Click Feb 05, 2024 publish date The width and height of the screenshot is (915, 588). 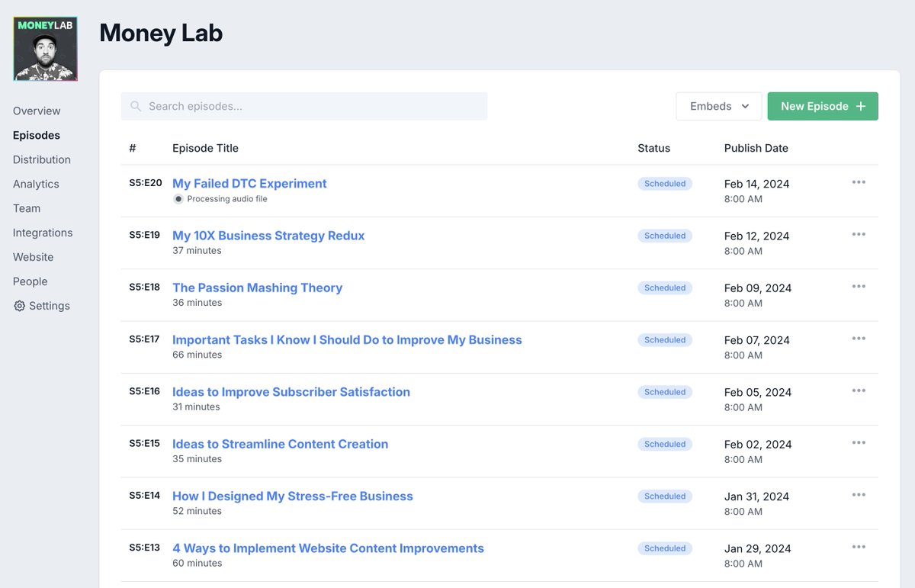(758, 392)
